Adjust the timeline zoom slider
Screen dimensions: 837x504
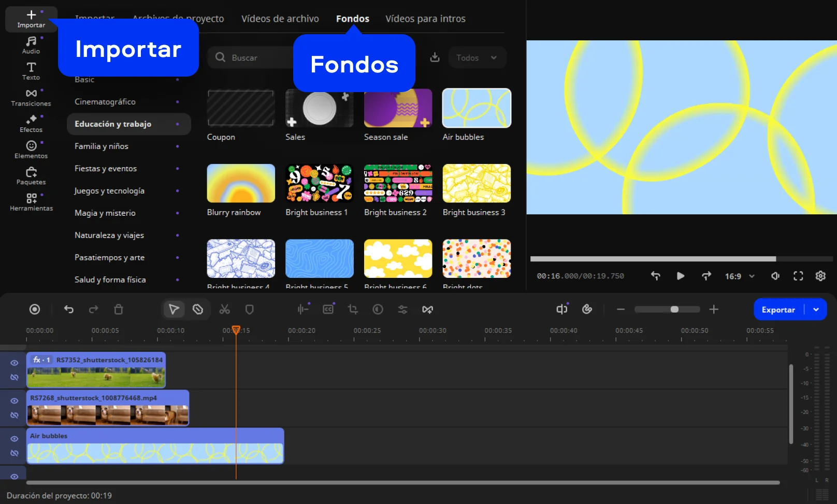click(674, 309)
